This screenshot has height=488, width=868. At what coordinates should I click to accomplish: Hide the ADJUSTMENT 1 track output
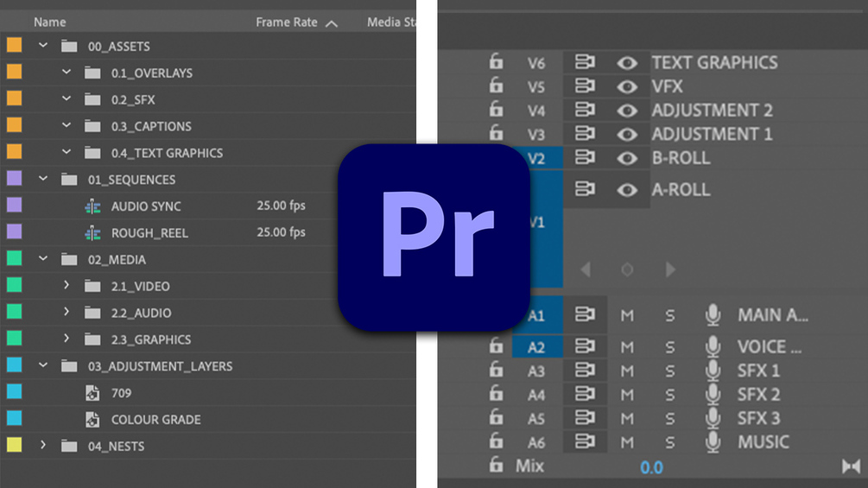[x=627, y=135]
